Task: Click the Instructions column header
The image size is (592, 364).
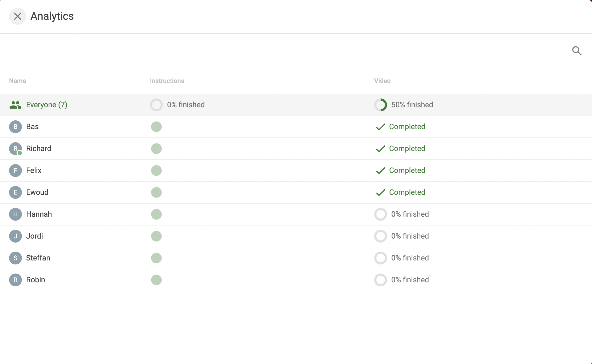Action: pos(167,81)
